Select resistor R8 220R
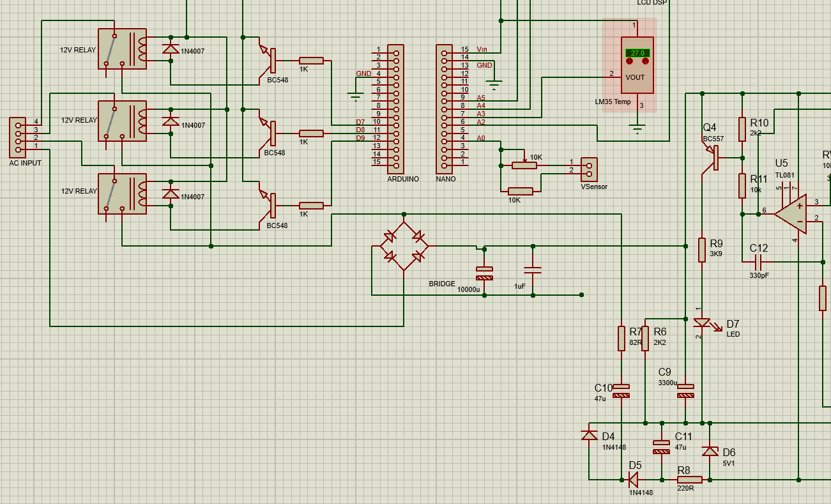Viewport: 831px width, 504px height. (689, 480)
